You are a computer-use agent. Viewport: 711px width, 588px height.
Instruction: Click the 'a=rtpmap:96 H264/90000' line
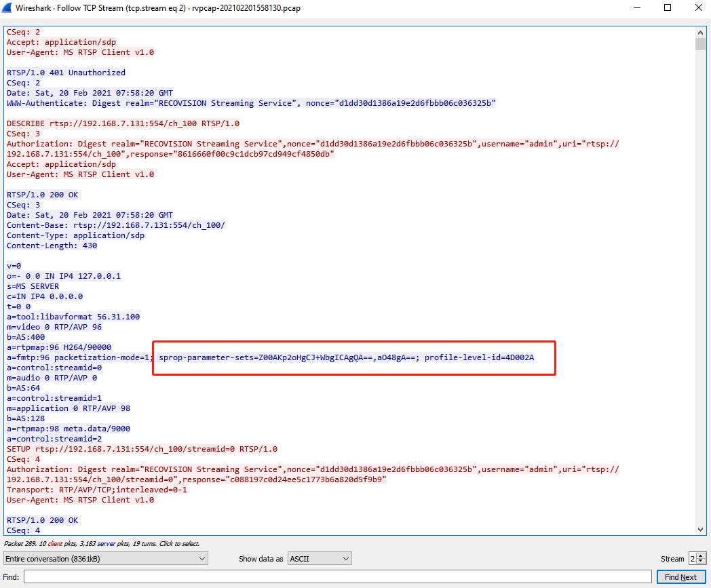[59, 347]
